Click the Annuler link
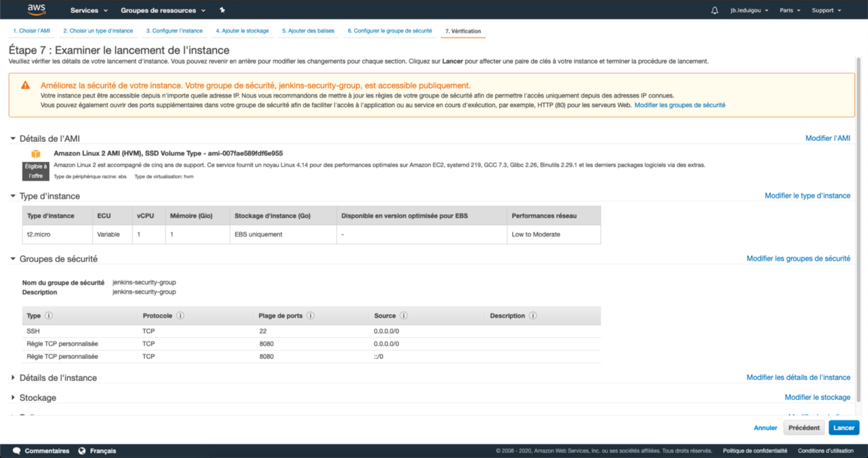 (x=765, y=428)
